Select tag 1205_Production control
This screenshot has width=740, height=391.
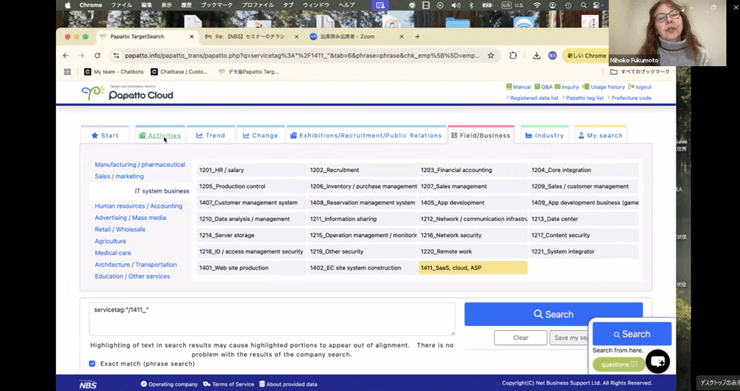252,187
